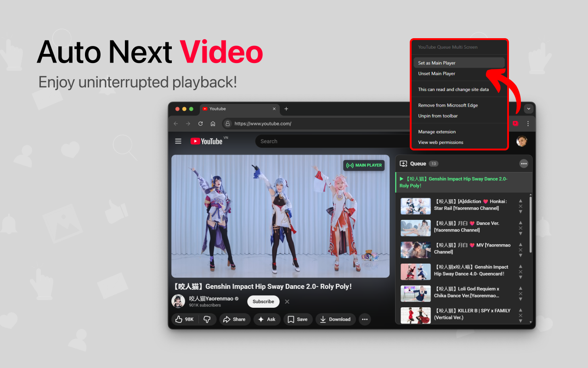Remove the 月白 MV item from queue

(520, 250)
